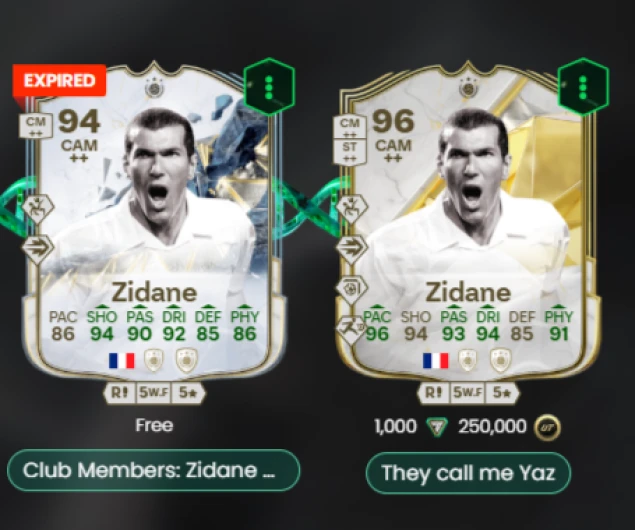Select the running player playstyle icon on 96 card
This screenshot has height=530, width=635.
351,329
